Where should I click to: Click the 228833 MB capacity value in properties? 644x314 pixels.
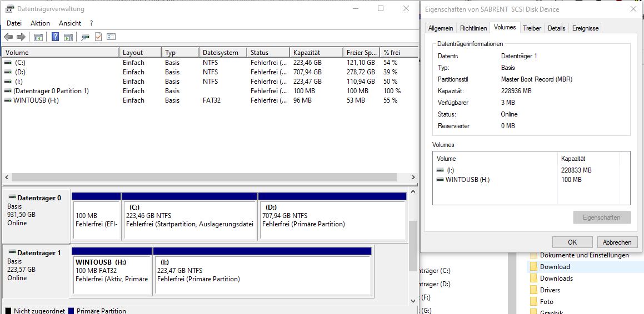[x=576, y=170]
